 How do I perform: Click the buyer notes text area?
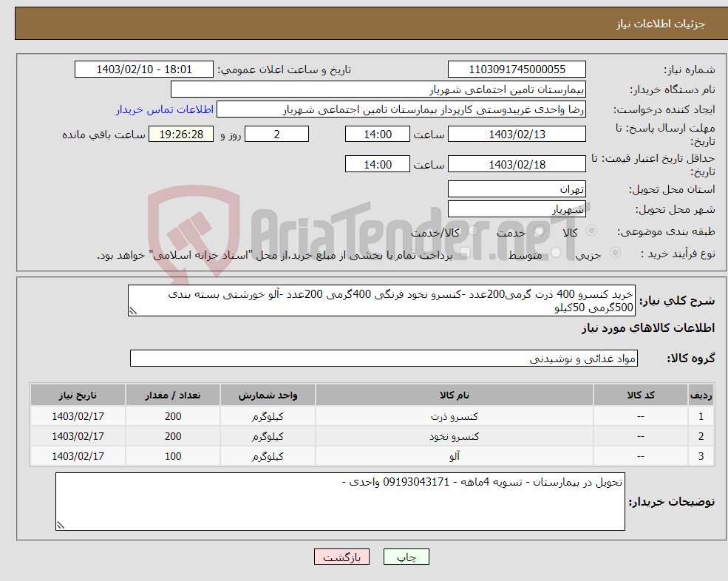tap(340, 502)
